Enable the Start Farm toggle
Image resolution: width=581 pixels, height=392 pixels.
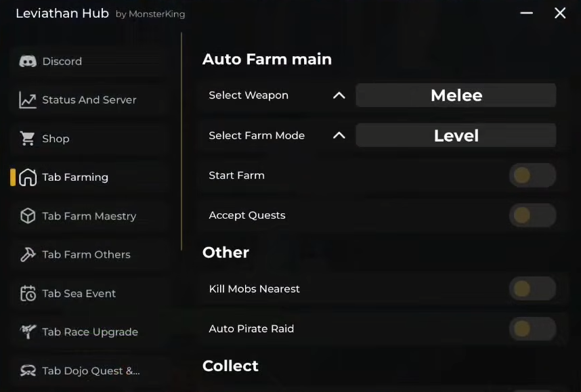pyautogui.click(x=532, y=175)
